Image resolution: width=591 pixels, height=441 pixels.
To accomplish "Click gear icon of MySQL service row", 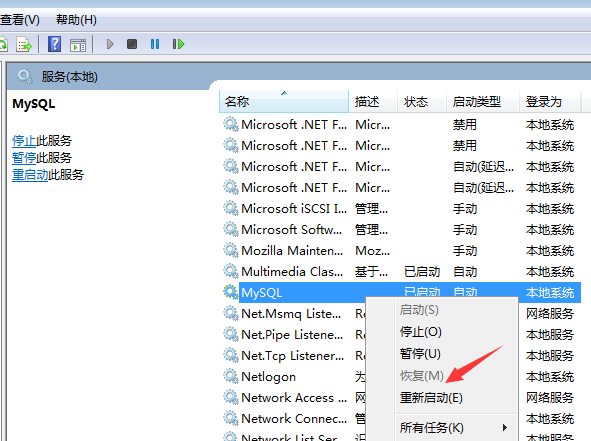I will coord(230,292).
